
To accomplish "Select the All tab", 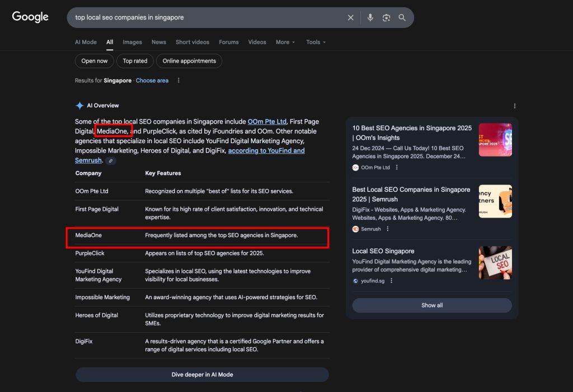I will [110, 42].
